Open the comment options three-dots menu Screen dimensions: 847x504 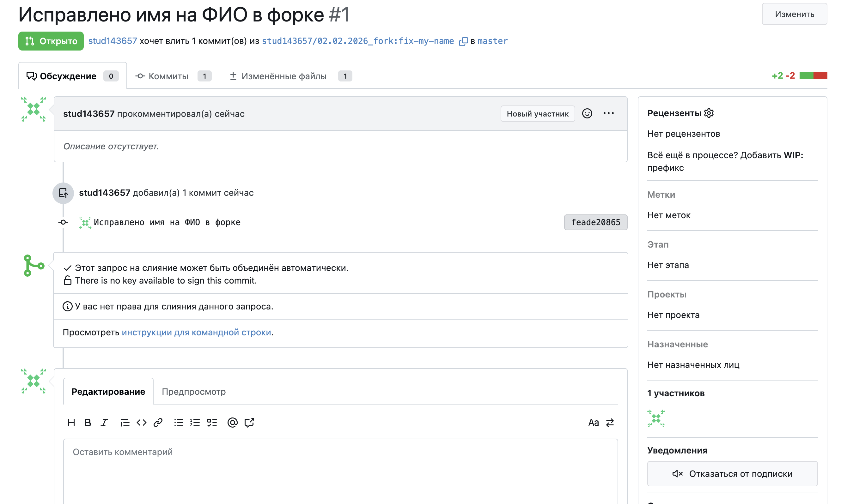608,113
